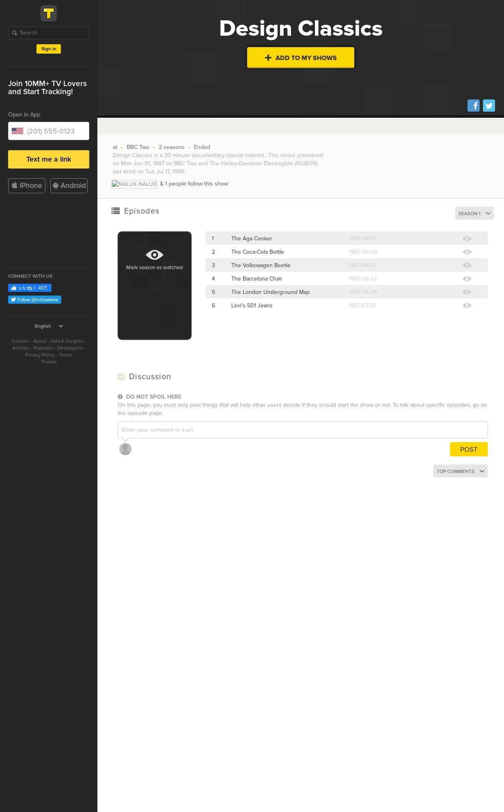Open the Android app button
The image size is (504, 812).
point(69,186)
